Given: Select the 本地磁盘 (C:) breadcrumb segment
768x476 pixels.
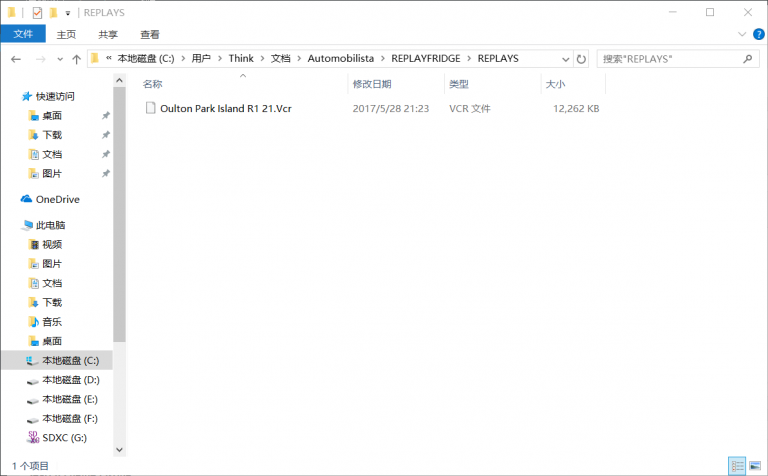Looking at the screenshot, I should 146,59.
